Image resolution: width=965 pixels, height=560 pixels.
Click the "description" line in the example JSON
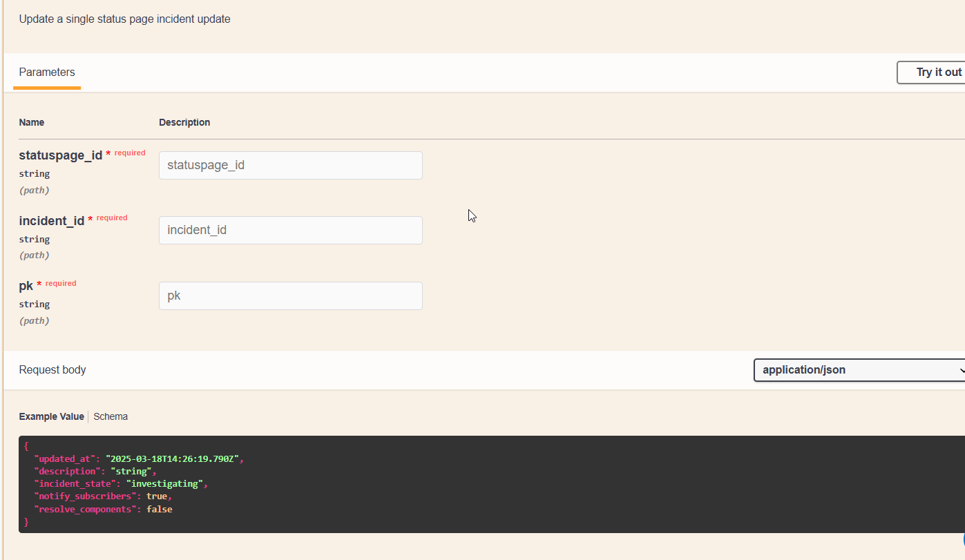click(96, 472)
